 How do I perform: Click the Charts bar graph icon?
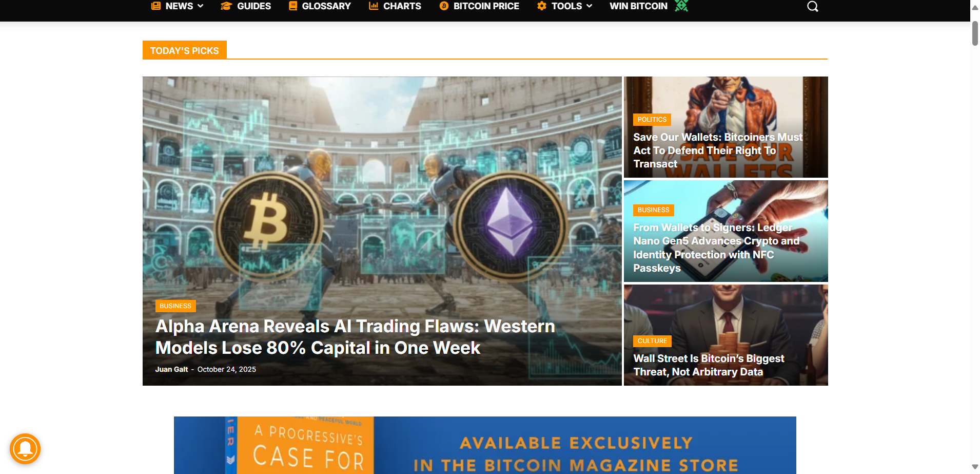[374, 6]
